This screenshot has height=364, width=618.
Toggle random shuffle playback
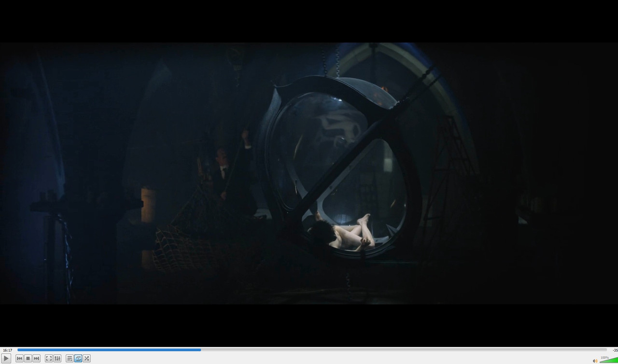click(x=86, y=358)
